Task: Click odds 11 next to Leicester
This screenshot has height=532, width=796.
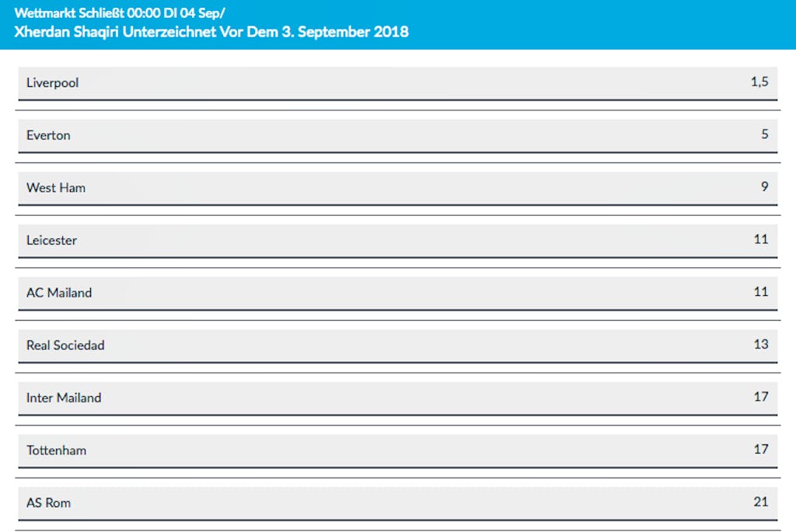Action: coord(760,239)
